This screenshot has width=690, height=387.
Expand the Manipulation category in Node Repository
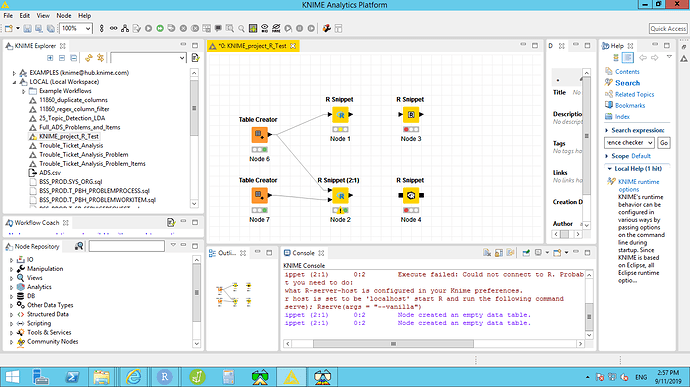tap(11, 269)
